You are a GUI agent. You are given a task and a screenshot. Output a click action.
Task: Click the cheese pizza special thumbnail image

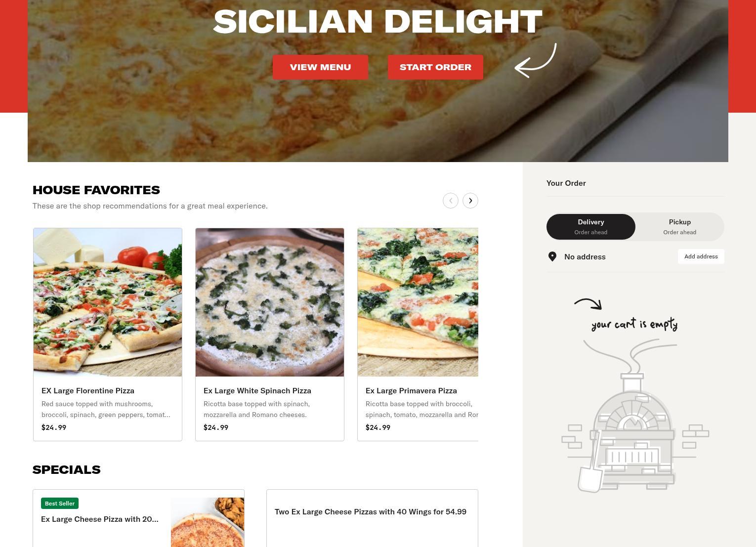(208, 522)
